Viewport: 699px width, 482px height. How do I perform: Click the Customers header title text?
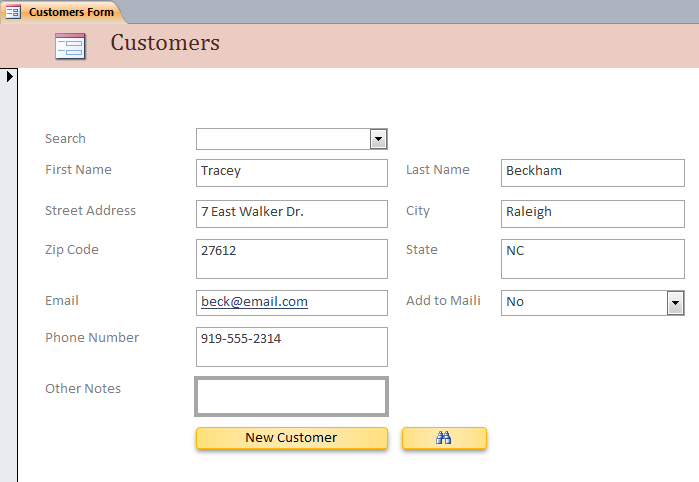tap(165, 43)
